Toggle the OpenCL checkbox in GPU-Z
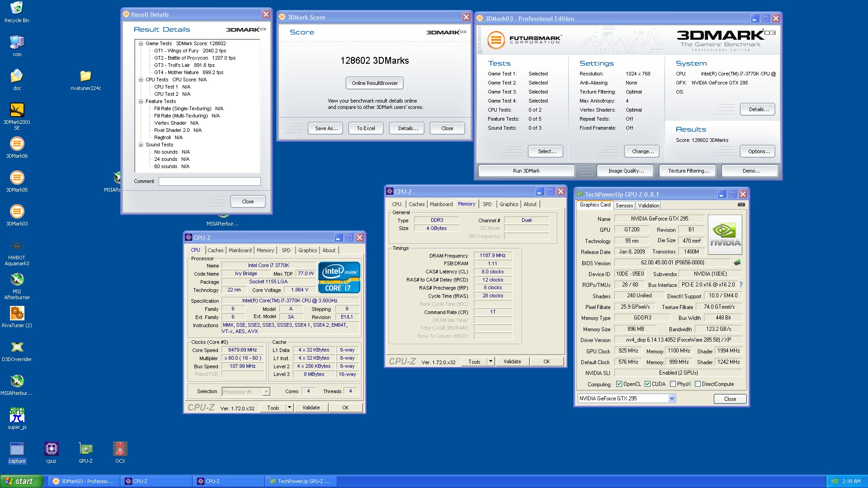 click(619, 384)
